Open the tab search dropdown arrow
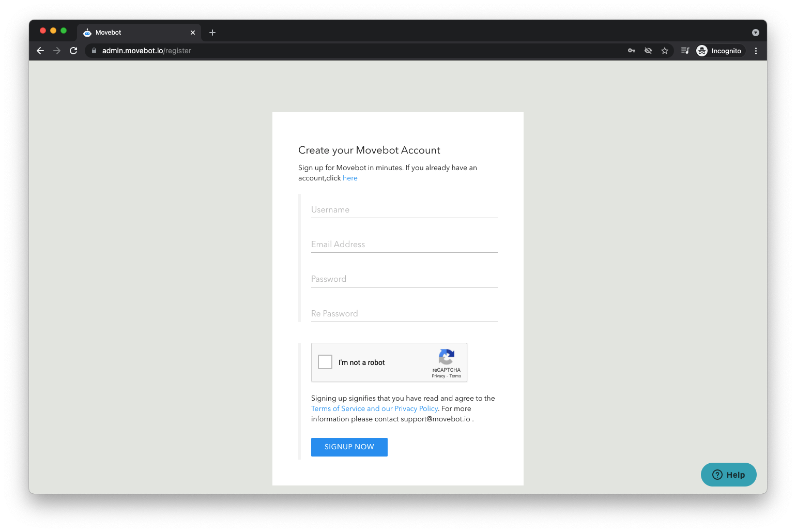 point(756,33)
